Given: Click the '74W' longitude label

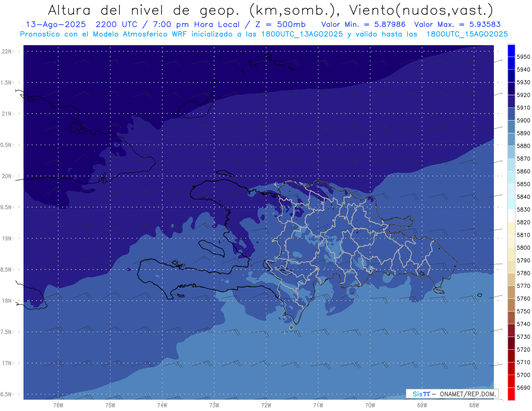Looking at the screenshot, I should click(x=162, y=405).
